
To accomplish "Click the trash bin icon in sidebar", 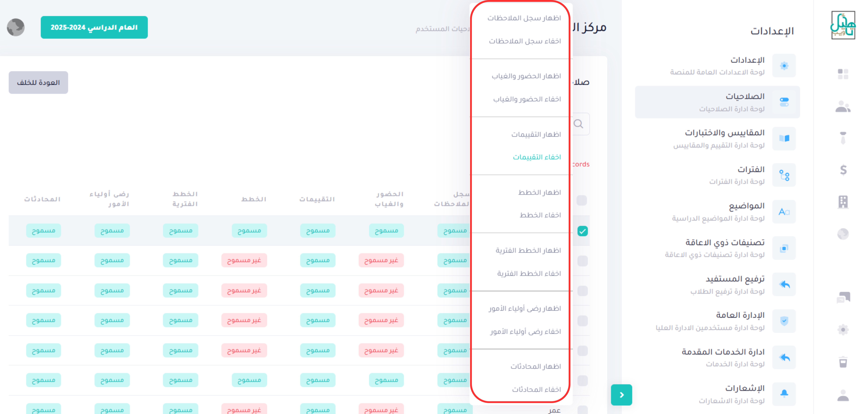I will [843, 362].
